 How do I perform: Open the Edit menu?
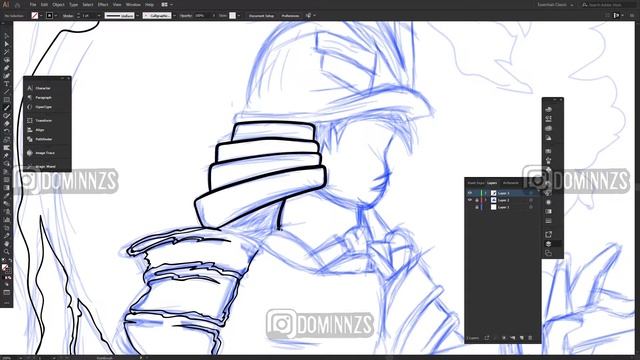click(x=44, y=4)
